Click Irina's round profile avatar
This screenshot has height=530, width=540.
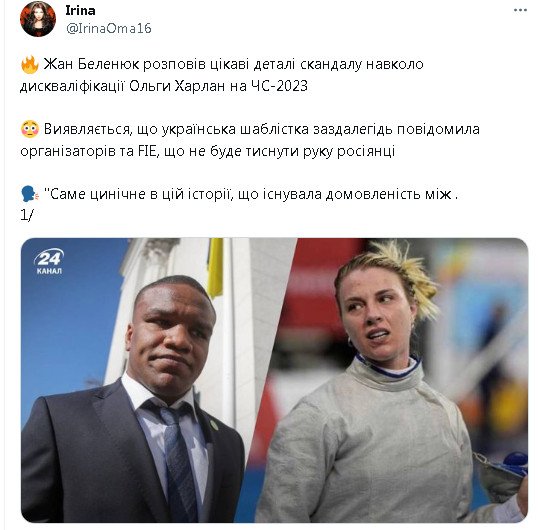pyautogui.click(x=38, y=19)
